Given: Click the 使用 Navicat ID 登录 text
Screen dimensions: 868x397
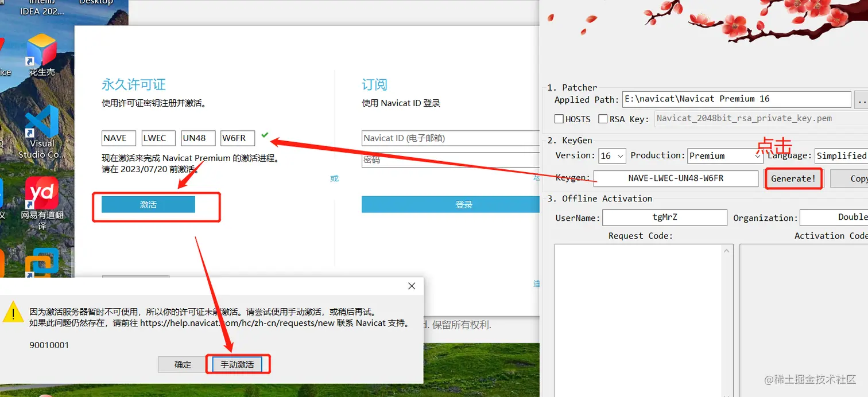Looking at the screenshot, I should click(x=401, y=103).
